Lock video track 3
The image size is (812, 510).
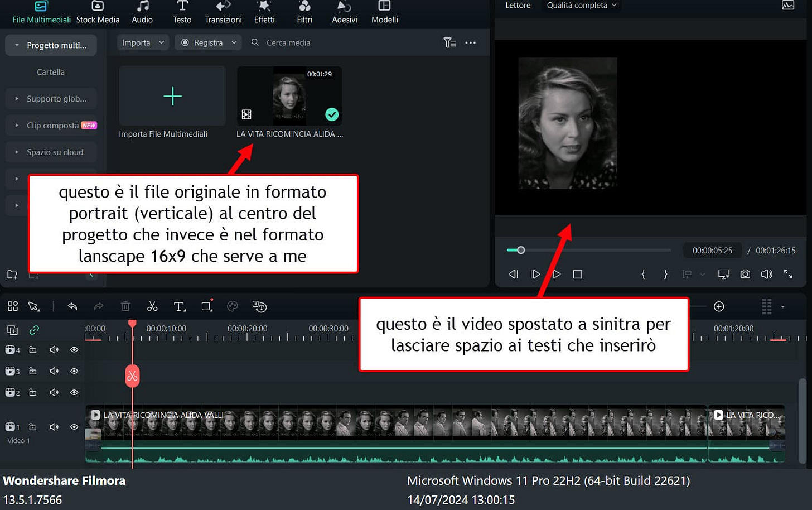click(x=33, y=371)
